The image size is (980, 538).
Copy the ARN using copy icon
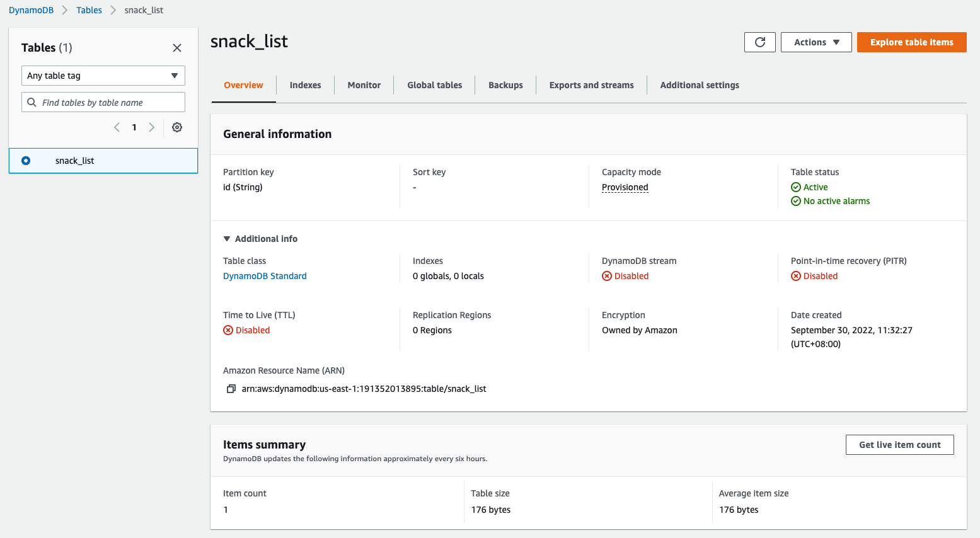[x=231, y=389]
